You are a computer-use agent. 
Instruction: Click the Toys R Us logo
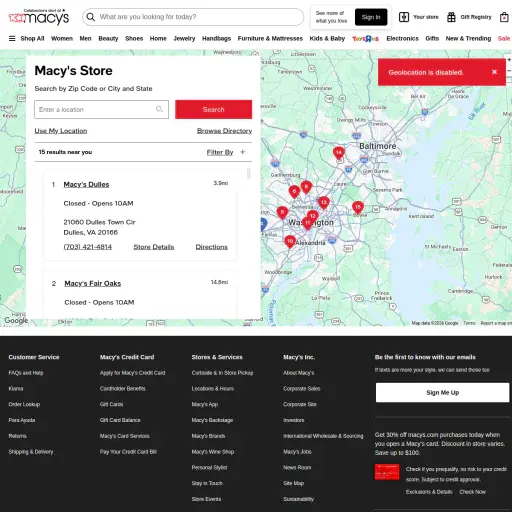(366, 39)
